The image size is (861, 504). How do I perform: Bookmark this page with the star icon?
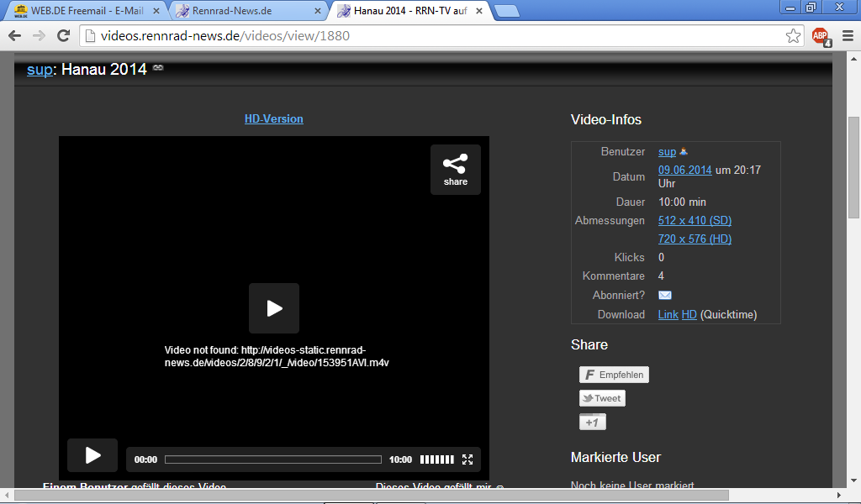click(793, 36)
